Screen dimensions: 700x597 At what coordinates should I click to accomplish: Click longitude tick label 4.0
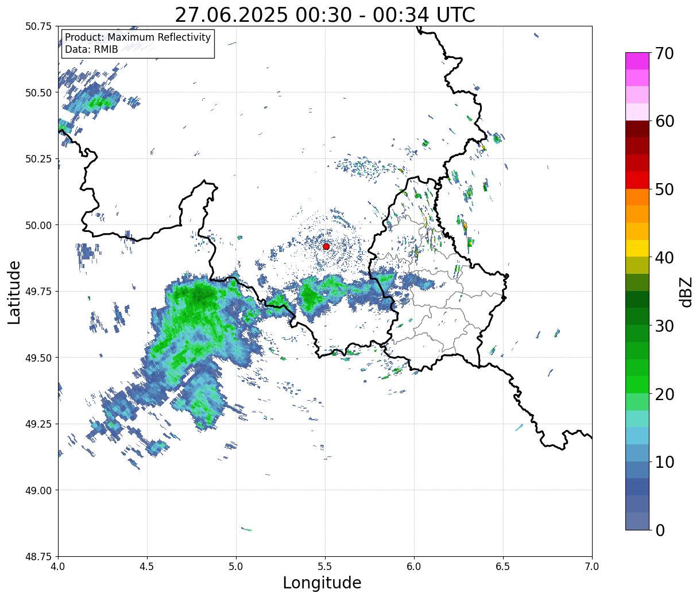coord(58,567)
